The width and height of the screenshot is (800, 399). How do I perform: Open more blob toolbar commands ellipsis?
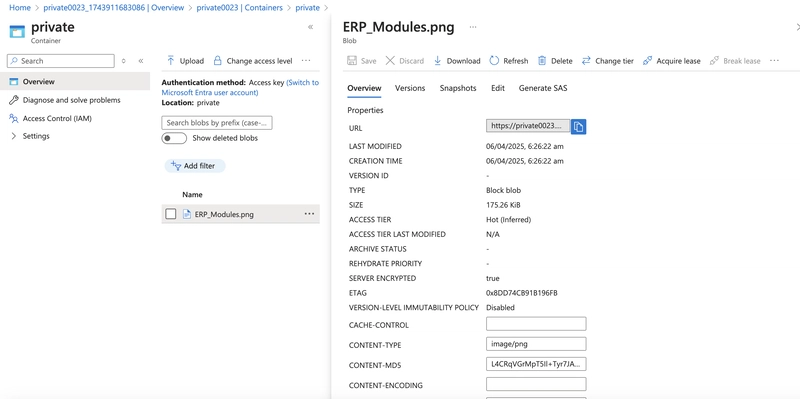click(x=774, y=61)
